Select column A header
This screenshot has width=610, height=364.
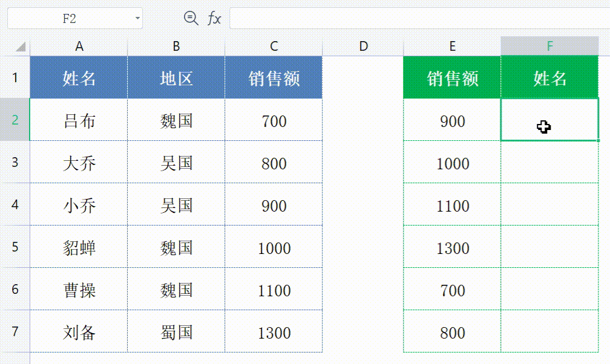click(x=79, y=47)
